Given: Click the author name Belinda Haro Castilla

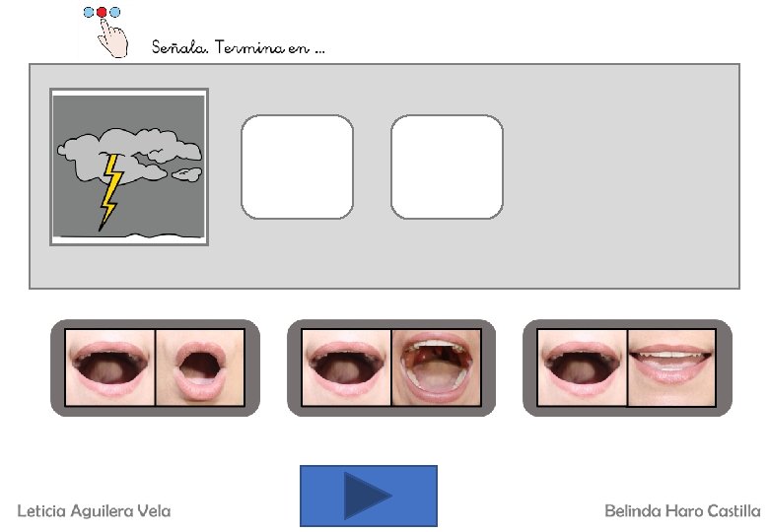Looking at the screenshot, I should 682,511.
